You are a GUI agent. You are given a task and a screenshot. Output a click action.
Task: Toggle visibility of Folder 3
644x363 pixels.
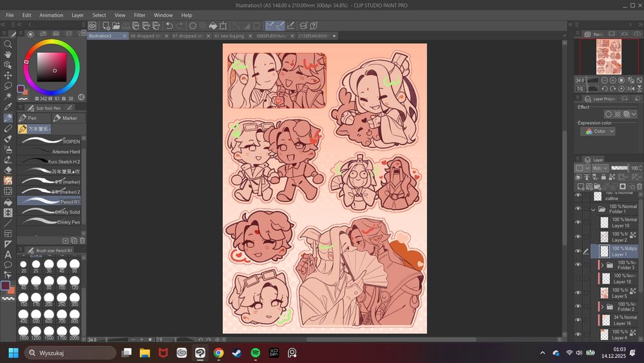pyautogui.click(x=578, y=265)
